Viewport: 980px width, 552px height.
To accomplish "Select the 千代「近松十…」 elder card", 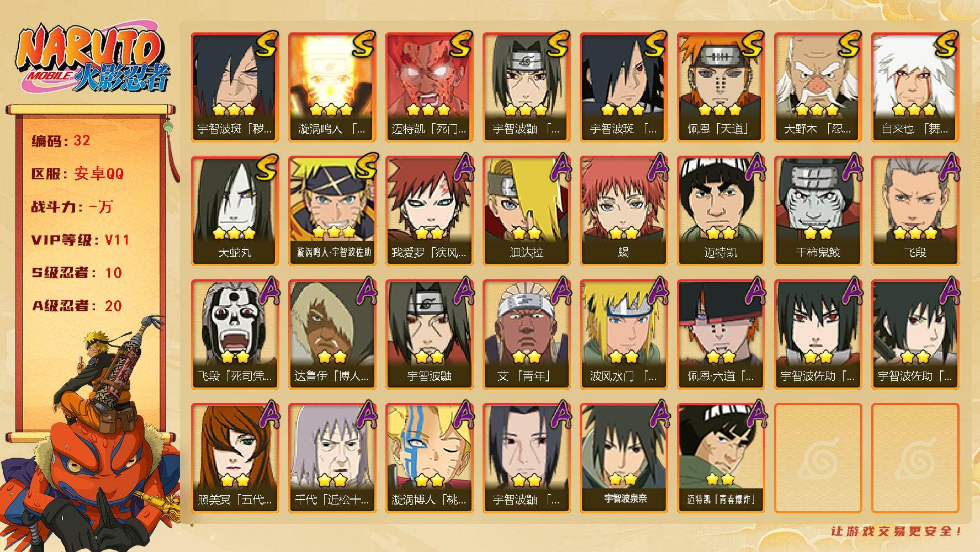I will pos(332,458).
